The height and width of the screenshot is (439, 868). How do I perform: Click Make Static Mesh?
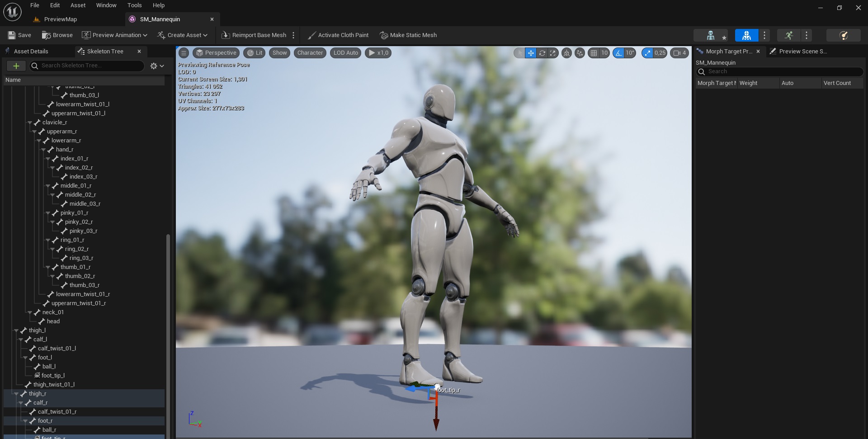(408, 35)
